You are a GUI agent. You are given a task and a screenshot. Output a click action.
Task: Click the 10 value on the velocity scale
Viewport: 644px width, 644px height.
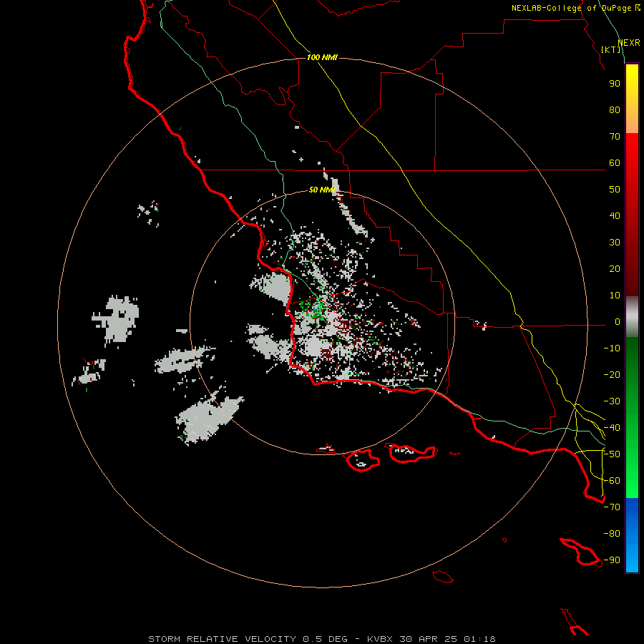(615, 296)
